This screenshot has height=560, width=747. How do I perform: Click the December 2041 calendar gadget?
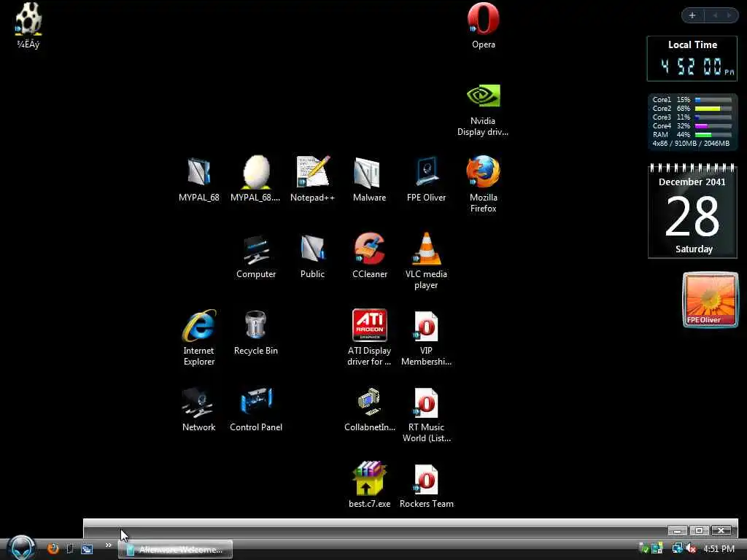pos(693,211)
